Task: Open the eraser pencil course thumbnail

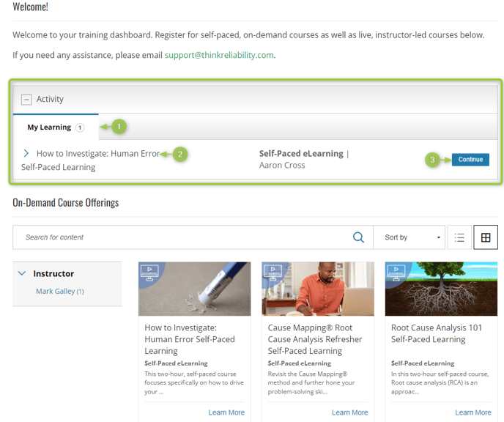Action: [194, 289]
